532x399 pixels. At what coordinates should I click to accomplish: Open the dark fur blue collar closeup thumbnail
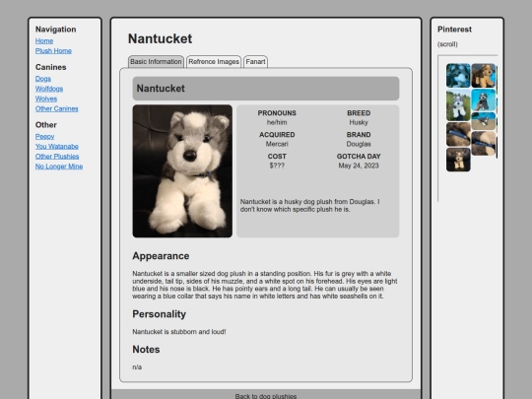[458, 134]
